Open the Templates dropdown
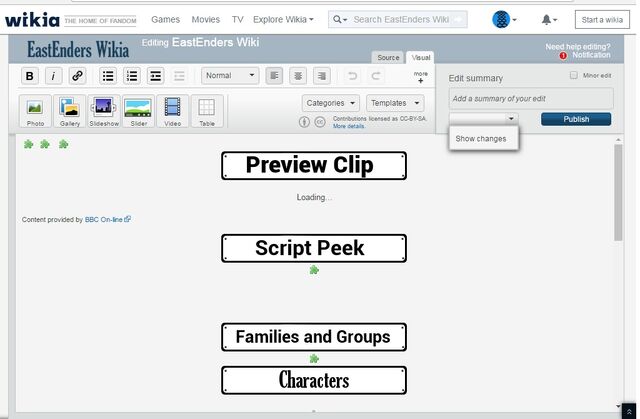This screenshot has width=640, height=419. point(395,103)
